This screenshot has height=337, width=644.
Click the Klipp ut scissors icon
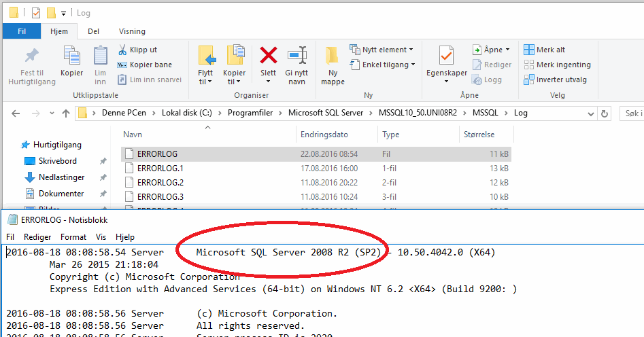[x=122, y=50]
